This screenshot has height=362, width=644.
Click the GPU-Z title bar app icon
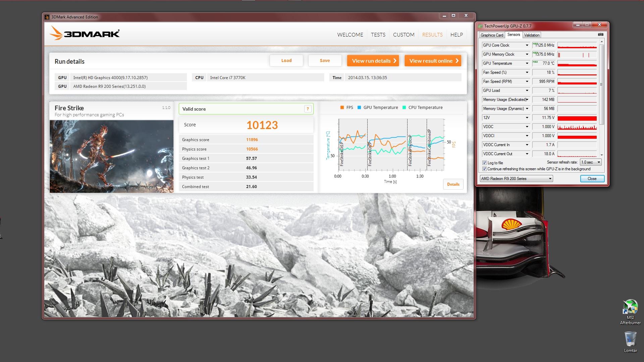click(480, 26)
